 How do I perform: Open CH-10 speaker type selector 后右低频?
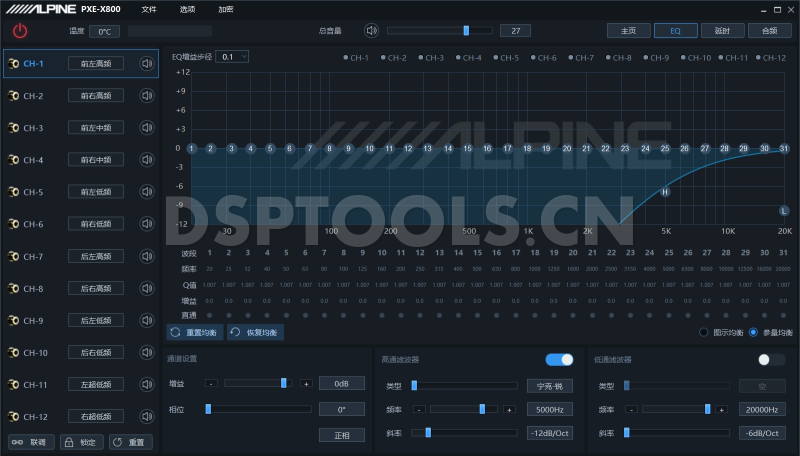[96, 352]
